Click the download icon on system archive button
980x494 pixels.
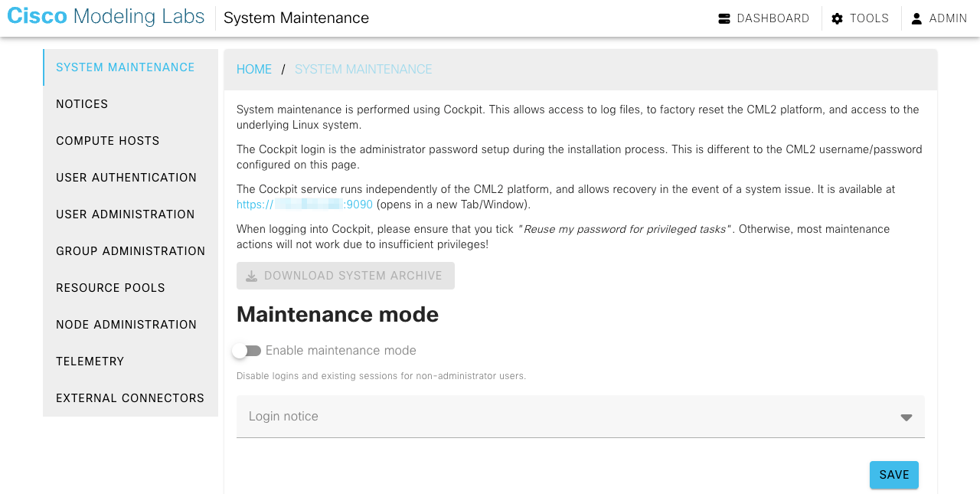251,276
